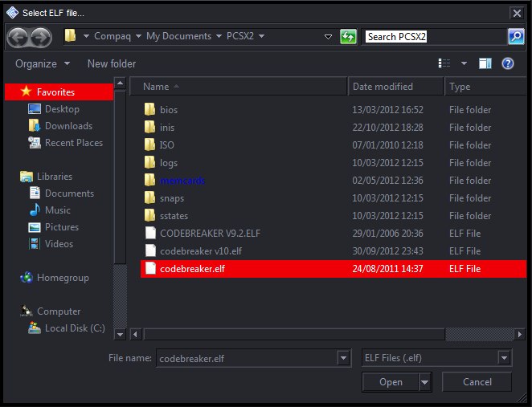The image size is (532, 407).
Task: Sort by the Type column header
Action: [x=485, y=87]
